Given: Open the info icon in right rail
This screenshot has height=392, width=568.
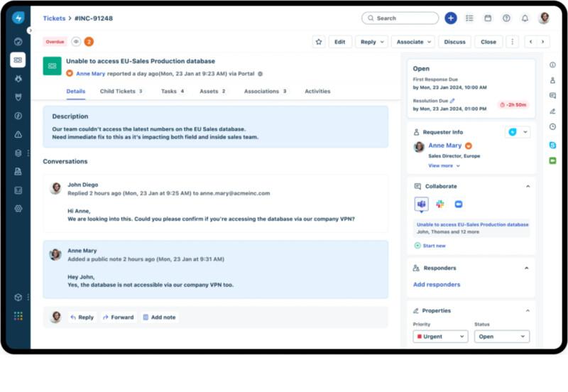Looking at the screenshot, I should click(x=552, y=65).
